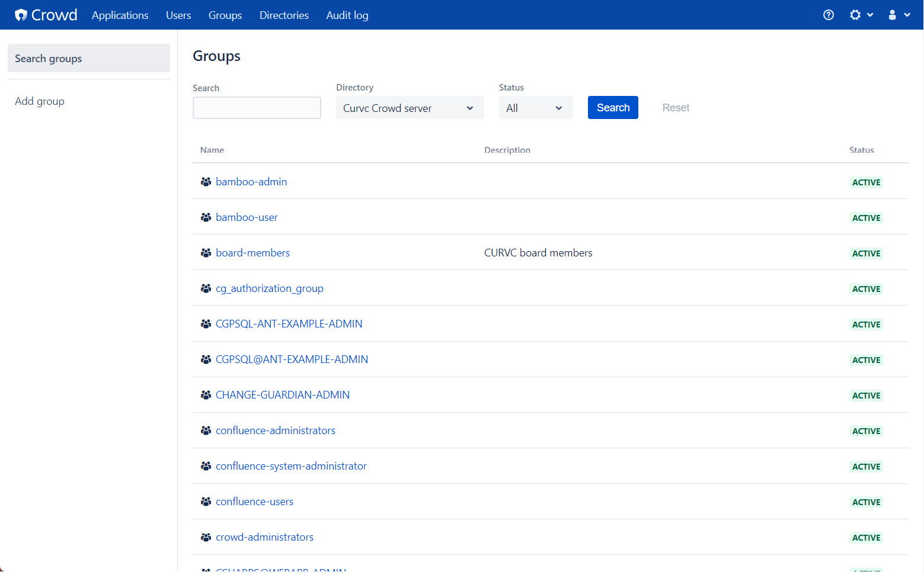Click ACTIVE badge in confluence-users row
This screenshot has width=924, height=575.
tap(866, 502)
